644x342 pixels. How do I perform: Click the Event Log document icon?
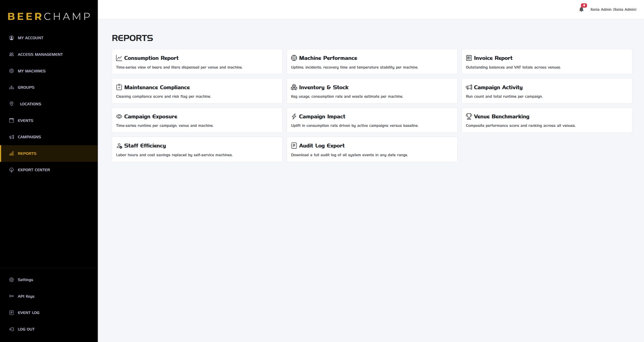click(x=11, y=312)
